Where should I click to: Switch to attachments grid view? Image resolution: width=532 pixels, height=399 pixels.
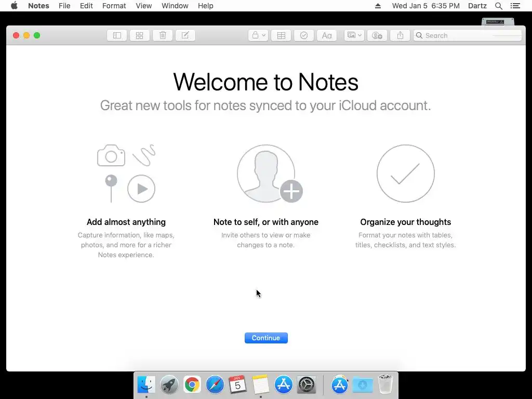139,35
